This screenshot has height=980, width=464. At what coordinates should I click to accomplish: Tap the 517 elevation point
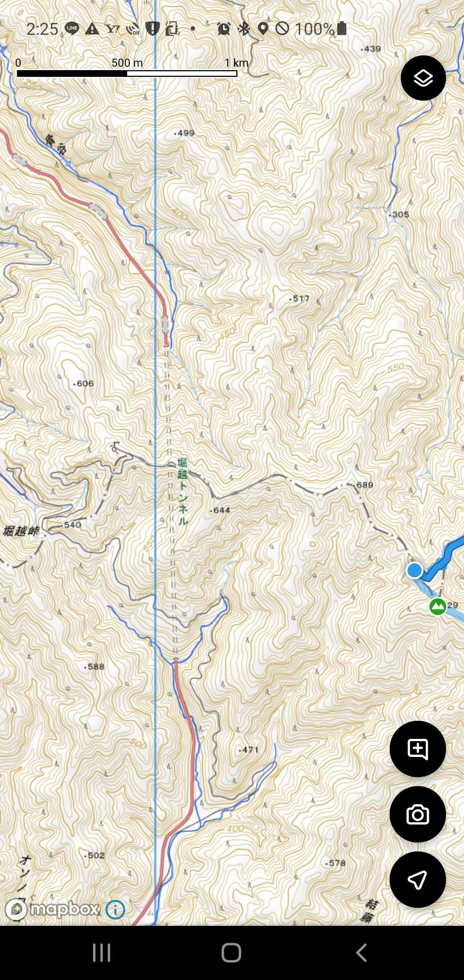(x=299, y=298)
